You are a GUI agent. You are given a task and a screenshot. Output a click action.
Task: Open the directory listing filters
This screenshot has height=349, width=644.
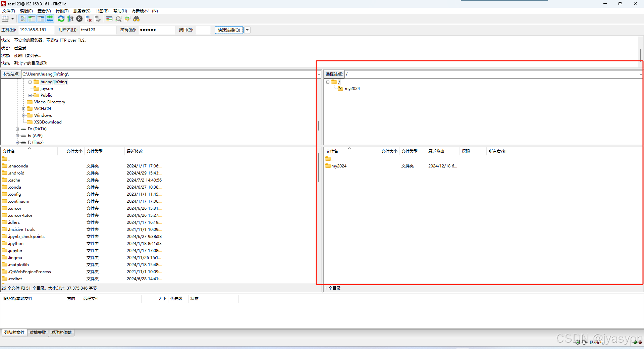click(109, 19)
